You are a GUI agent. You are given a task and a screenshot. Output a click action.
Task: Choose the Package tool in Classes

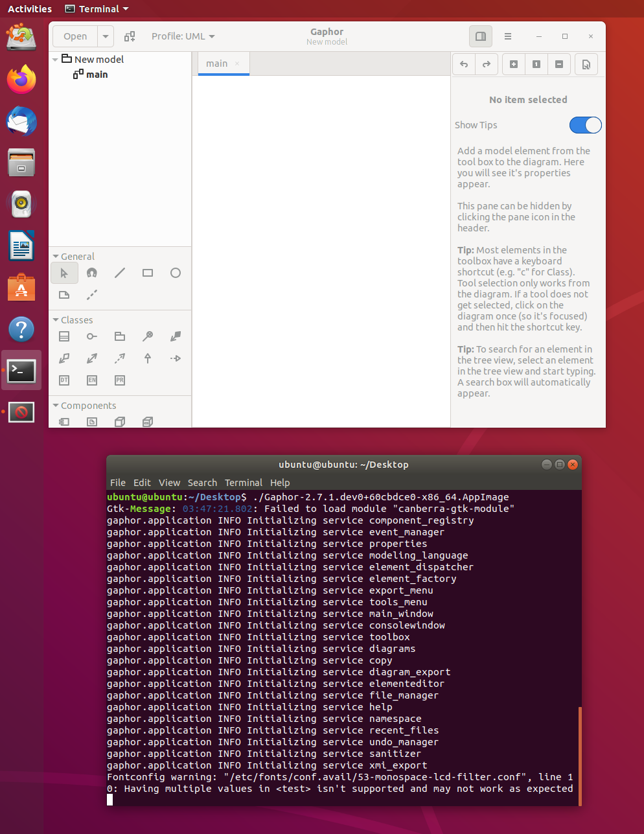click(x=119, y=336)
